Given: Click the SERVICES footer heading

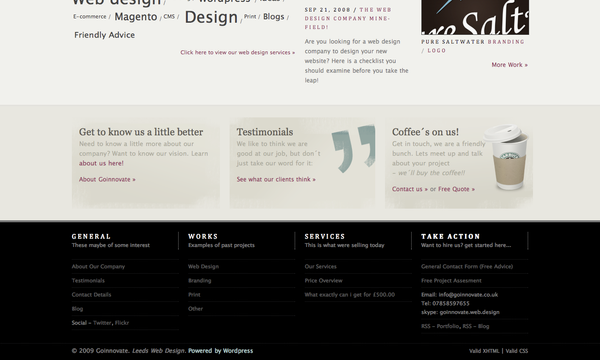Looking at the screenshot, I should pos(325,237).
